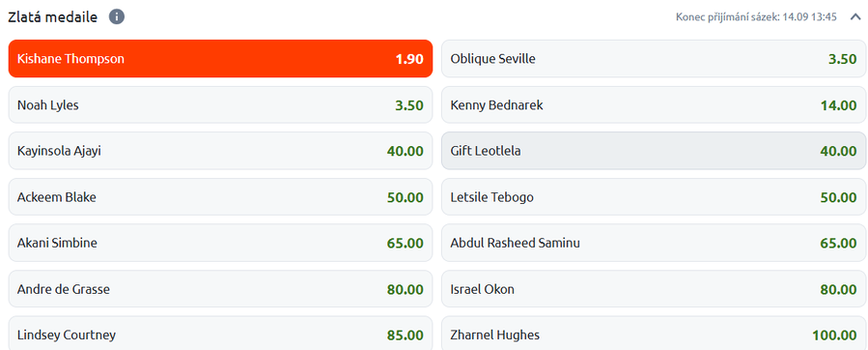Choose Israel Okon at 80.00
Image resolution: width=868 pixels, height=350 pixels.
click(x=654, y=289)
